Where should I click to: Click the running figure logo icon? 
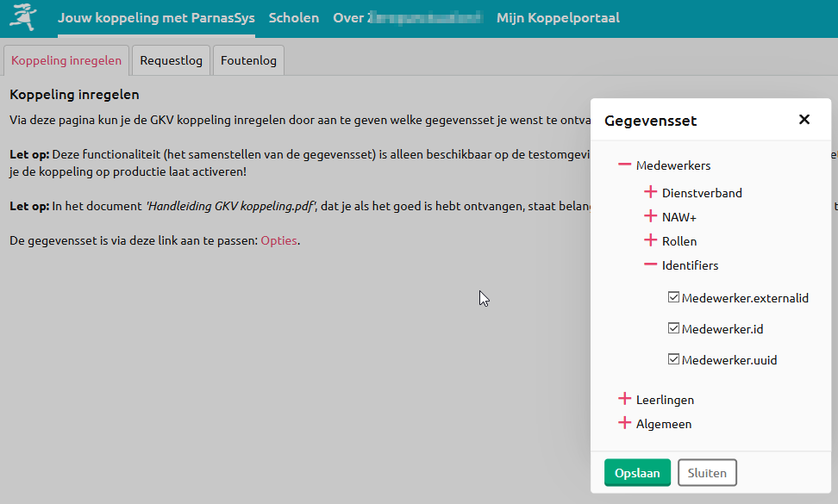23,17
